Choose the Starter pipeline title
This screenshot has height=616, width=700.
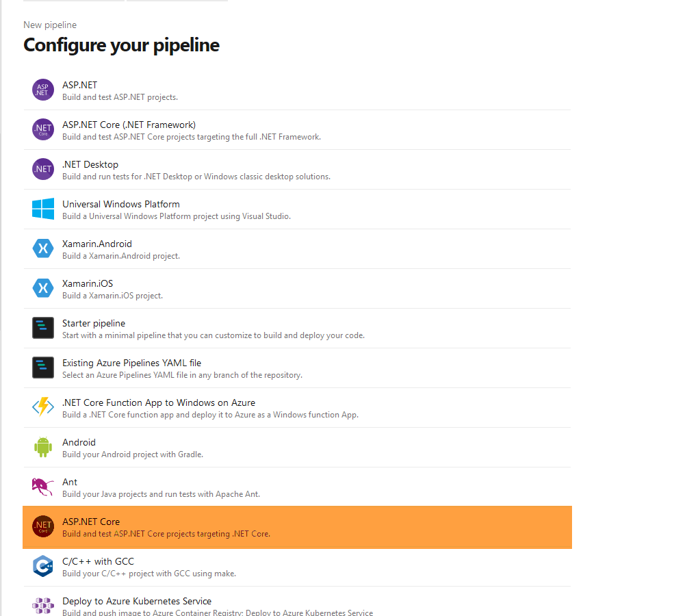click(94, 323)
